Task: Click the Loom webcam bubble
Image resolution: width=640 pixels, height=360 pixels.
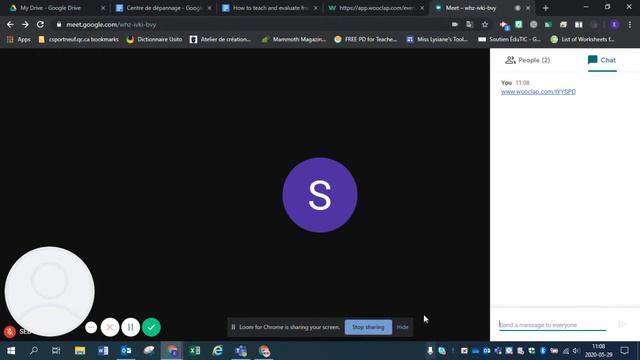Action: [x=50, y=291]
